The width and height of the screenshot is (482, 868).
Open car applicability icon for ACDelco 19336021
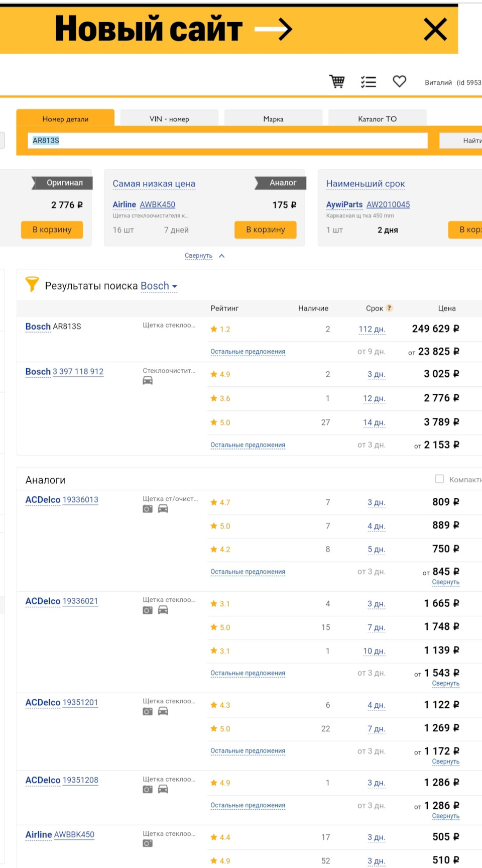click(163, 610)
